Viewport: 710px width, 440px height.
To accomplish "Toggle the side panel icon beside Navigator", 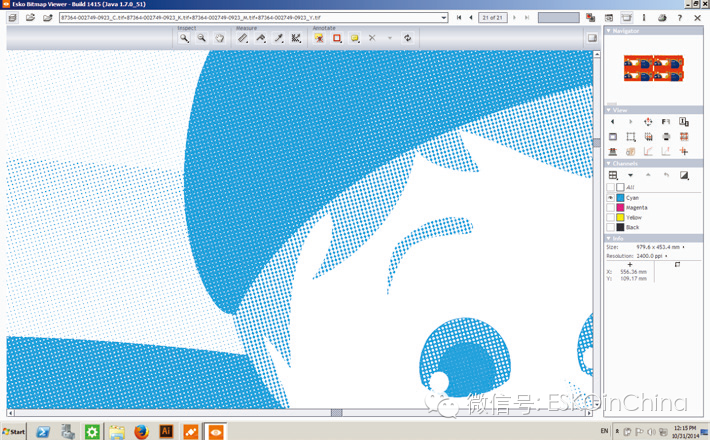I will point(592,38).
